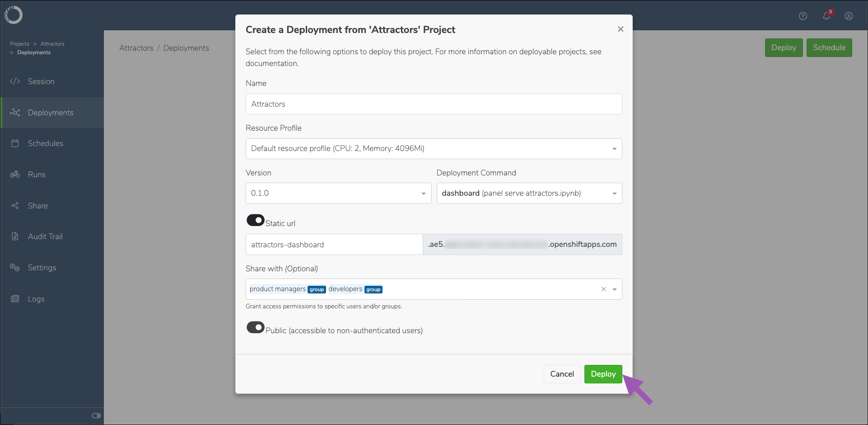Toggle the Static url switch
Screen dimensions: 868x425
tap(255, 220)
